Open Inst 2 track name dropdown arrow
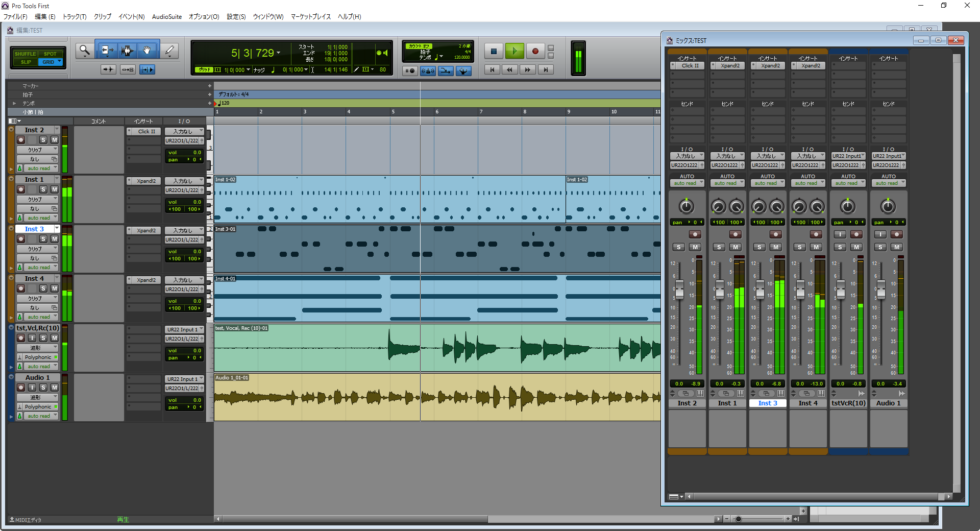Viewport: 980px width, 531px height. click(x=57, y=130)
